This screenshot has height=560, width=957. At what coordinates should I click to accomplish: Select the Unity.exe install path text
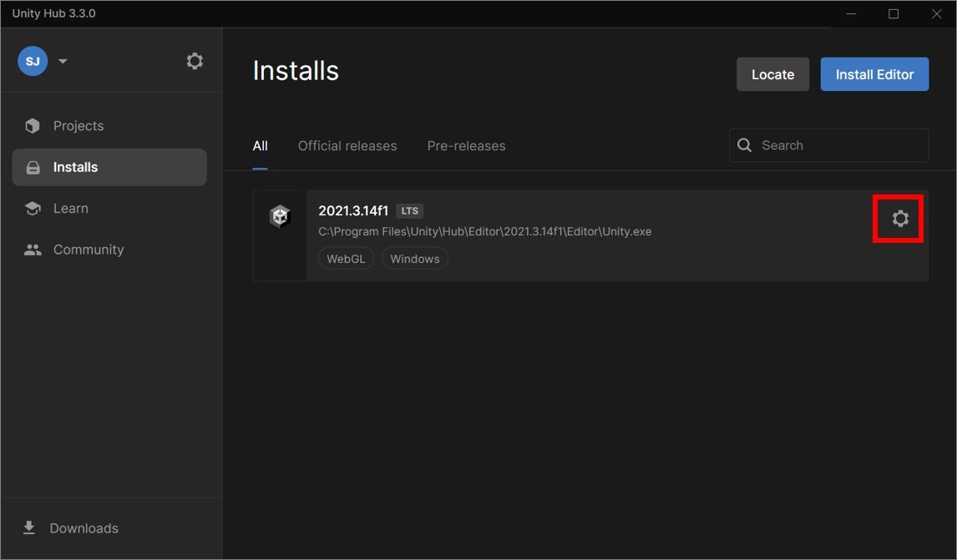coord(485,232)
